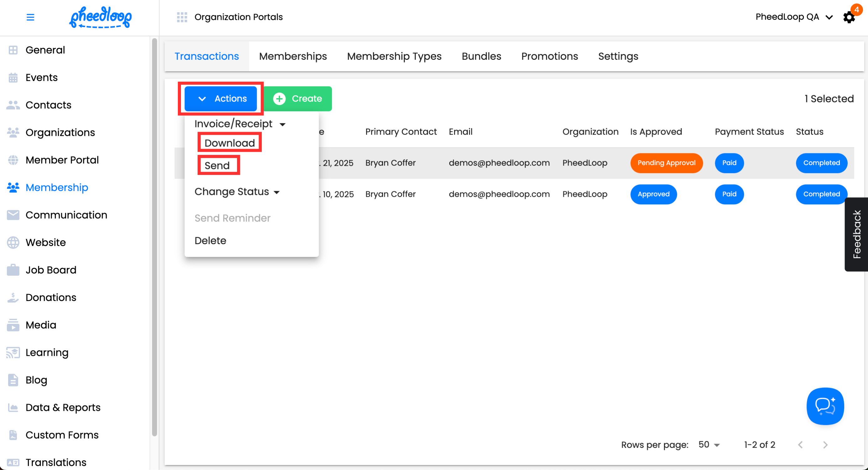Open the PheedLoop QA account dropdown
868x470 pixels.
click(793, 17)
